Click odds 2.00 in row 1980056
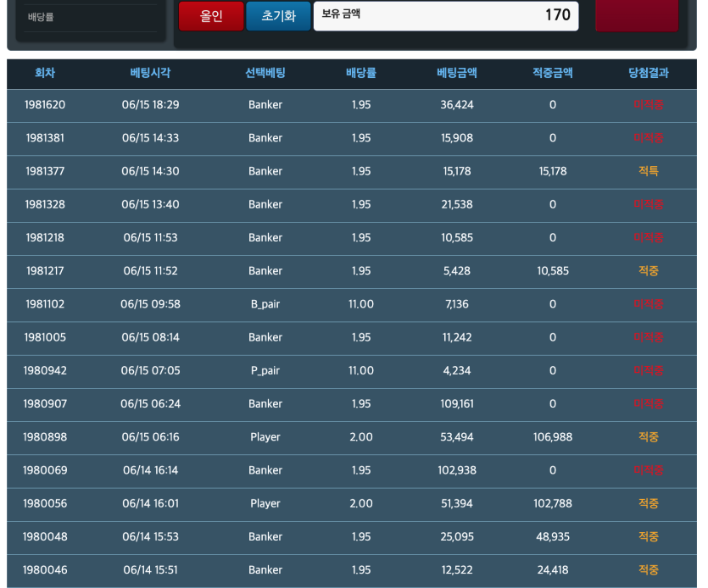The width and height of the screenshot is (708, 588). click(360, 503)
